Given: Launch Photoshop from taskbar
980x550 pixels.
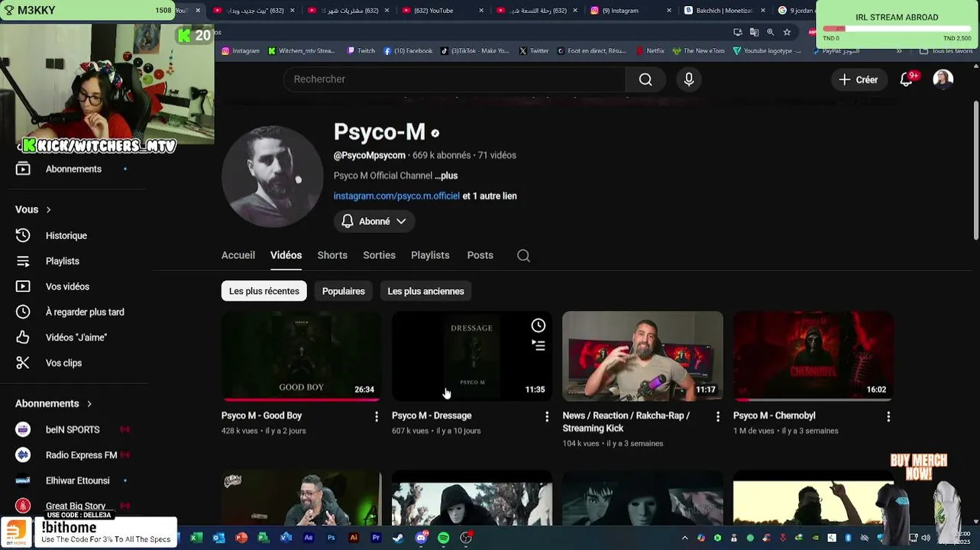Looking at the screenshot, I should (x=331, y=538).
